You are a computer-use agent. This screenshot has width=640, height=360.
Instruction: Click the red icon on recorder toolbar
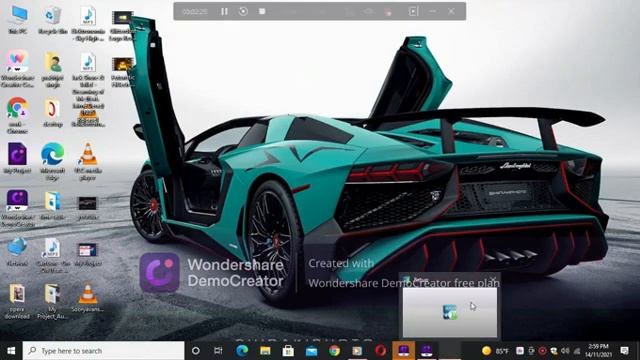pos(388,12)
